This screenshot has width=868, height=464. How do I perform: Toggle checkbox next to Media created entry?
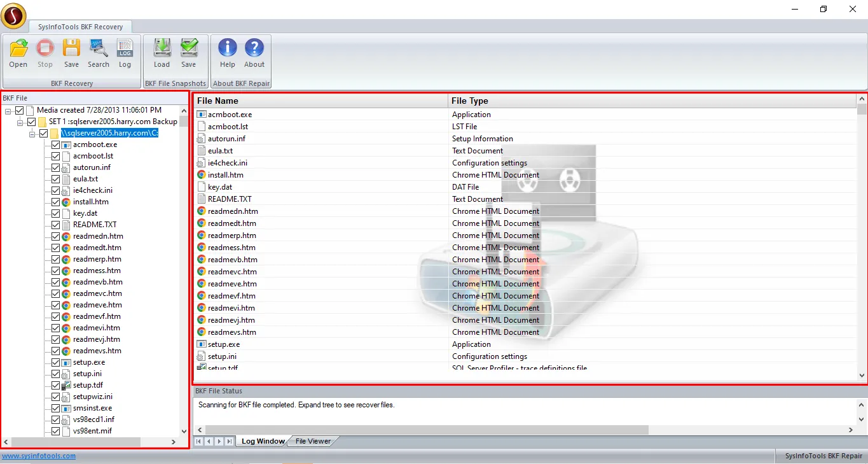[x=20, y=110]
